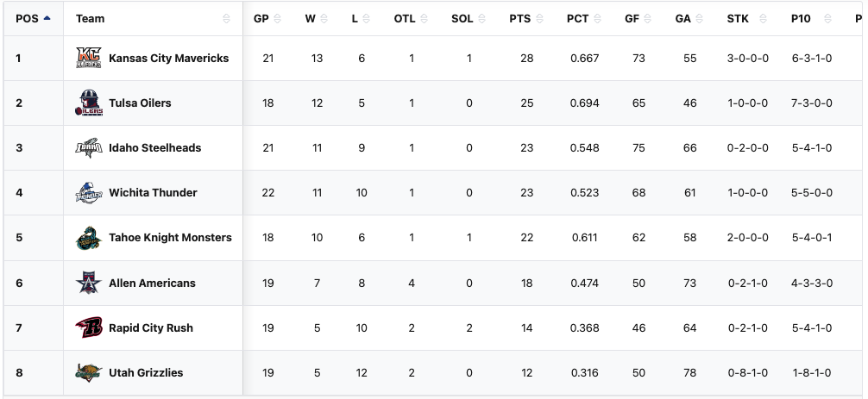
Task: Click the Tulsa Oilers team logo
Action: 89,103
